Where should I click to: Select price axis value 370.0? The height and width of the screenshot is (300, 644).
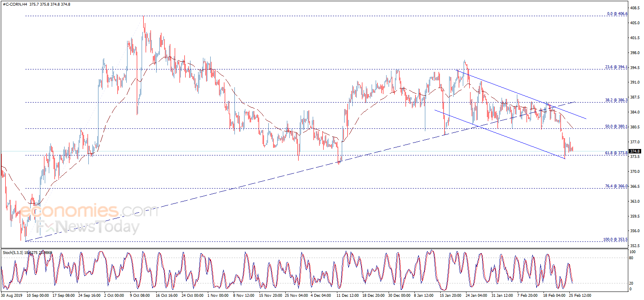(635, 172)
